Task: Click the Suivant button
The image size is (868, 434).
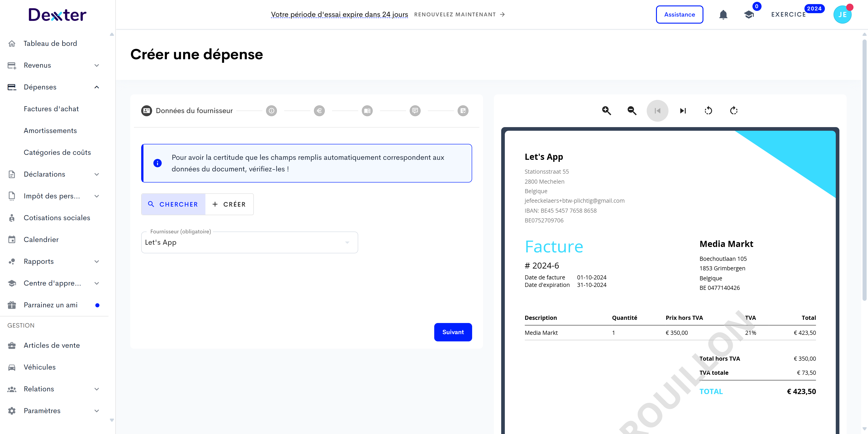Action: pyautogui.click(x=453, y=332)
